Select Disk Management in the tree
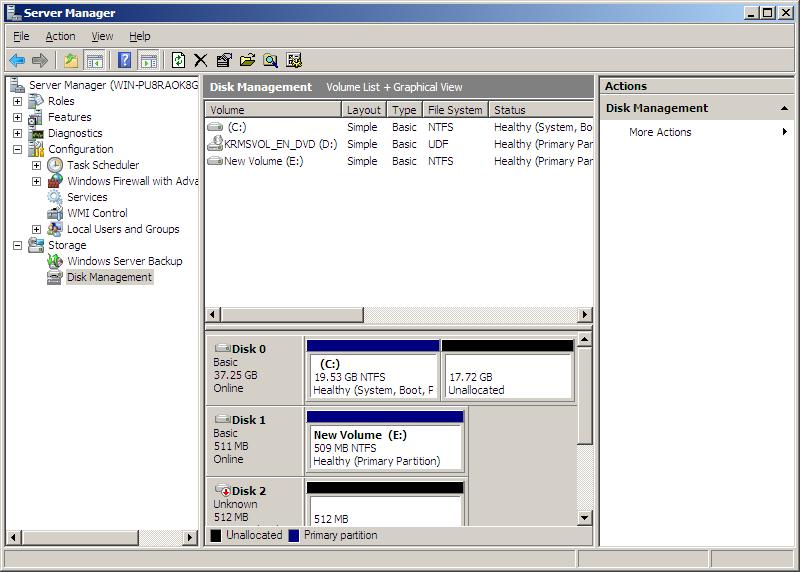 point(109,277)
